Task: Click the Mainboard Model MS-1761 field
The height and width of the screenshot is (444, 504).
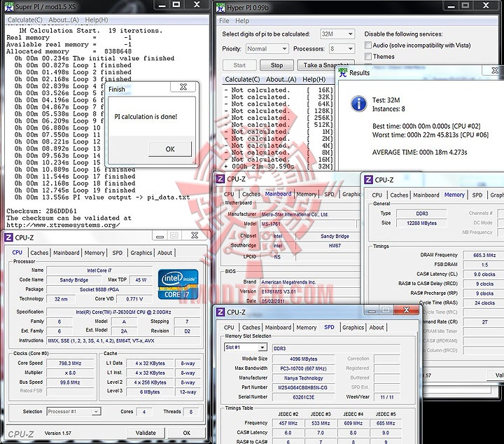Action: (309, 224)
